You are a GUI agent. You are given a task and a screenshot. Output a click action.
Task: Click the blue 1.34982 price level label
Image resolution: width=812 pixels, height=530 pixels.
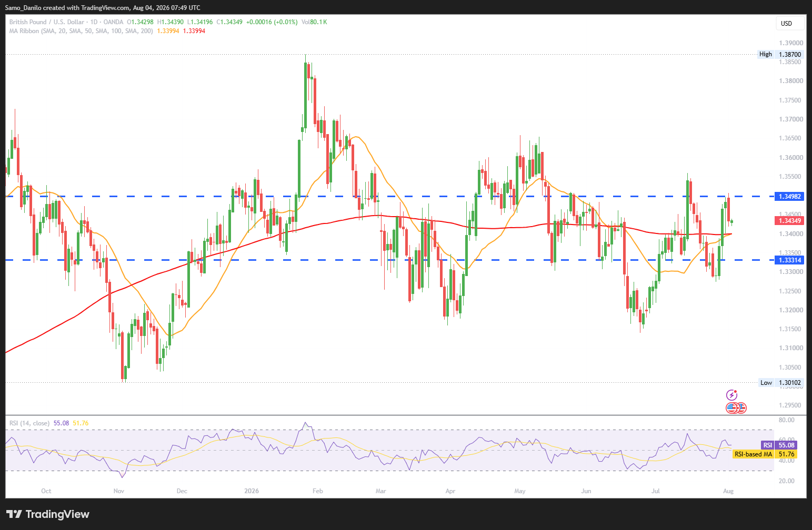(x=790, y=197)
